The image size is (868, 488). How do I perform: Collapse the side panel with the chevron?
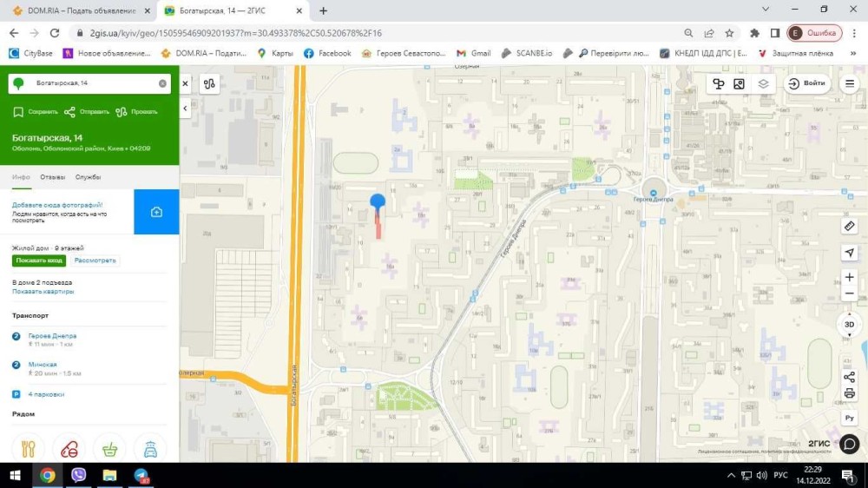(x=185, y=108)
